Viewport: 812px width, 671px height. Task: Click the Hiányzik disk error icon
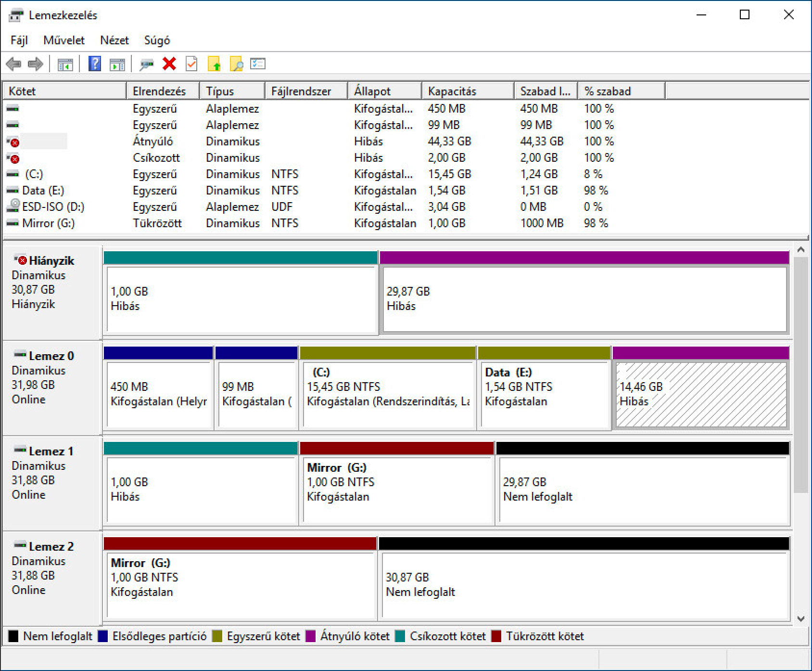point(21,260)
